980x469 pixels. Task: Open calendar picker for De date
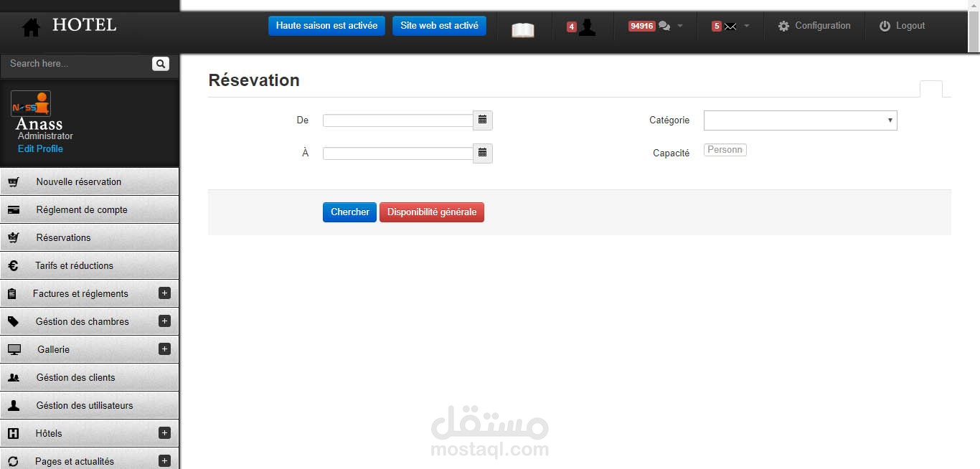[x=483, y=120]
